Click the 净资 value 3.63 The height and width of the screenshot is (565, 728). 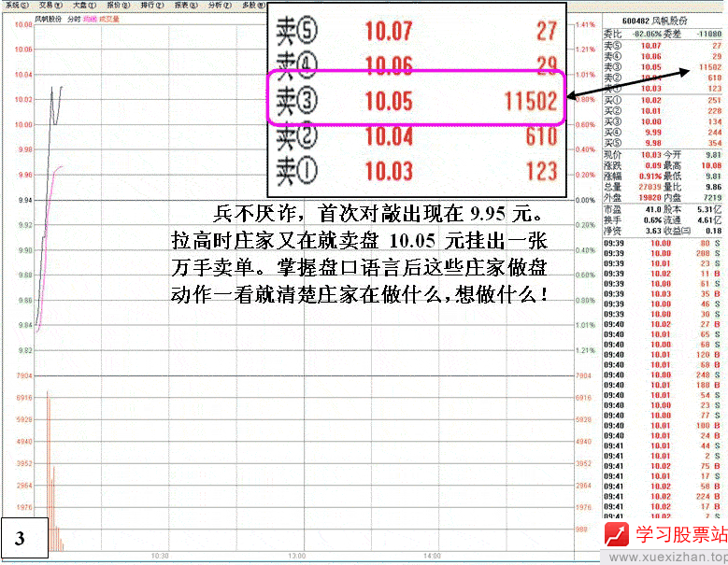pyautogui.click(x=653, y=231)
